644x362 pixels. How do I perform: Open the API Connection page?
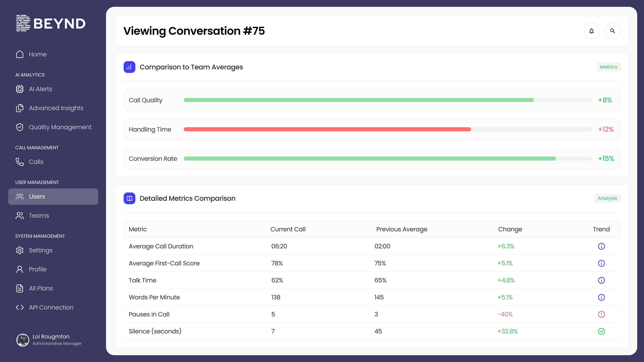coord(51,307)
